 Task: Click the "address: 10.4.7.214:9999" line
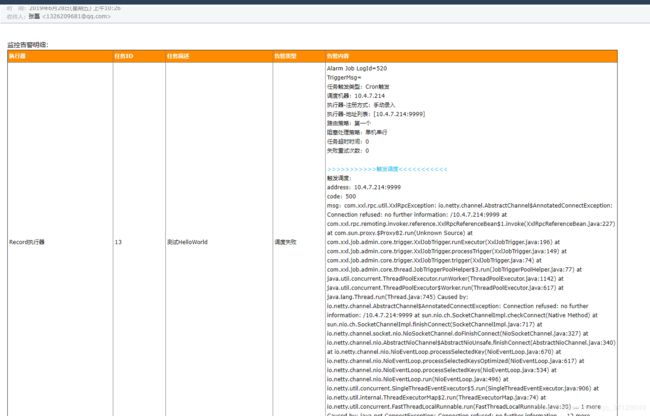pos(364,187)
